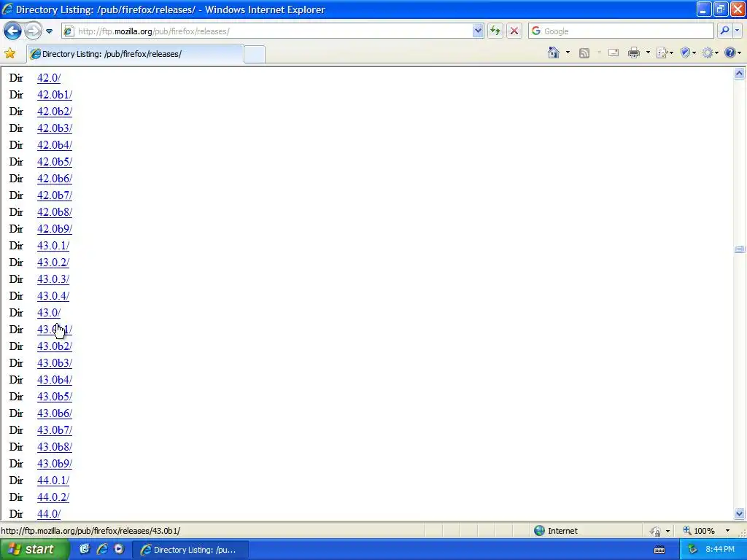
Task: Open the 42.0b1/ directory link
Action: 55,95
